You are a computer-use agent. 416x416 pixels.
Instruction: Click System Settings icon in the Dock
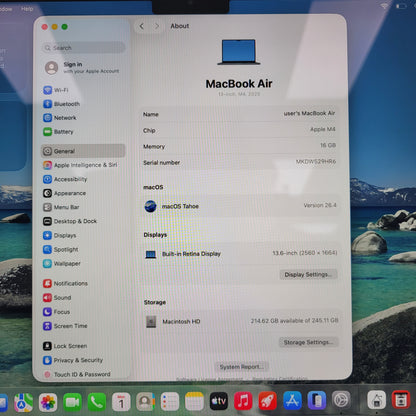[341, 400]
